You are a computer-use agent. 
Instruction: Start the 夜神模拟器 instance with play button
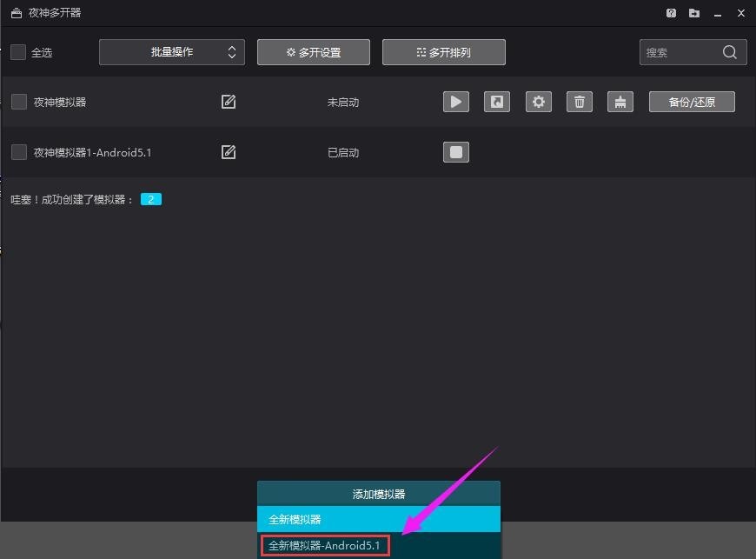(455, 102)
